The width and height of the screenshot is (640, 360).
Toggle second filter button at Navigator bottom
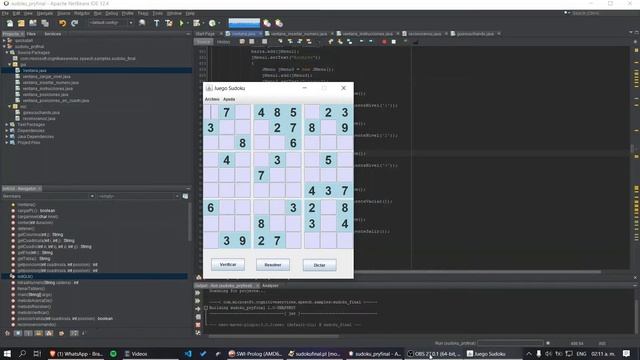(28, 333)
